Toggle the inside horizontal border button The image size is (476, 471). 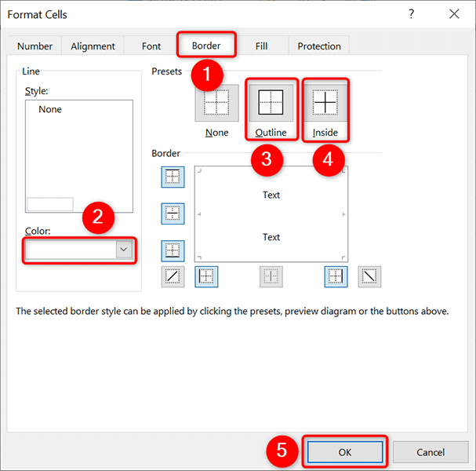point(173,214)
